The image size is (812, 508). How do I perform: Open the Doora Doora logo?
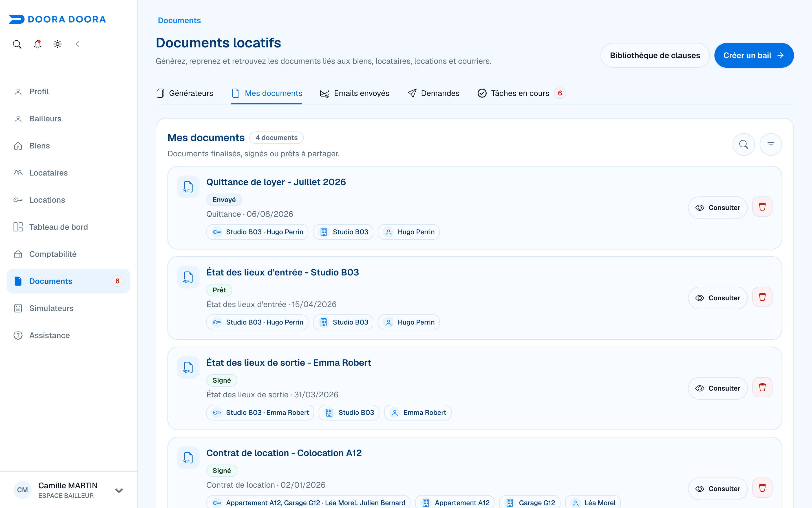click(x=58, y=19)
